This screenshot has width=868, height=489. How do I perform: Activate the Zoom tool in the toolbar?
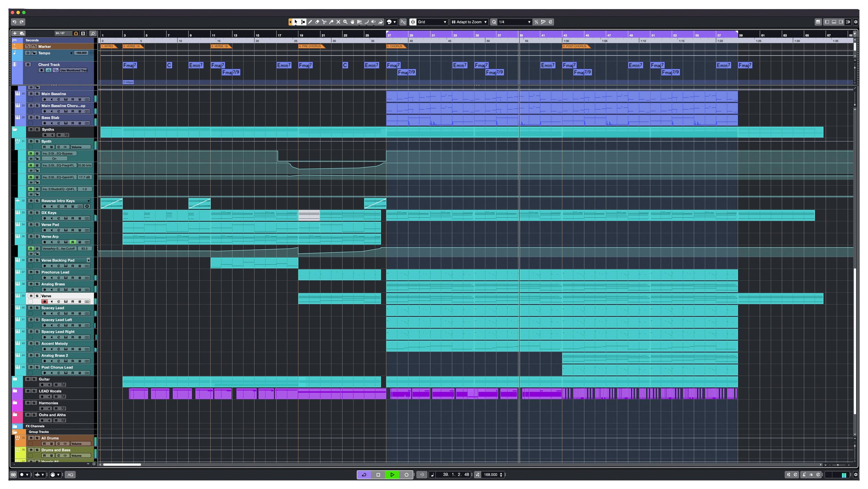click(345, 22)
